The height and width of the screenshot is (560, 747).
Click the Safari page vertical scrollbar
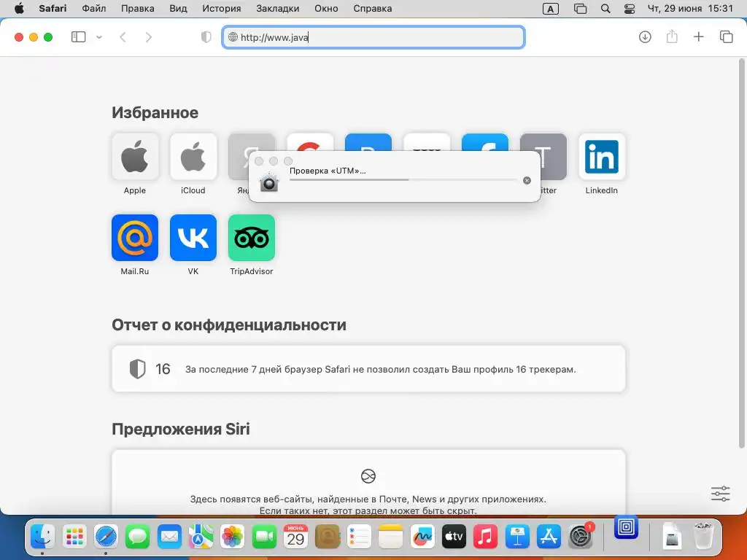click(x=741, y=253)
